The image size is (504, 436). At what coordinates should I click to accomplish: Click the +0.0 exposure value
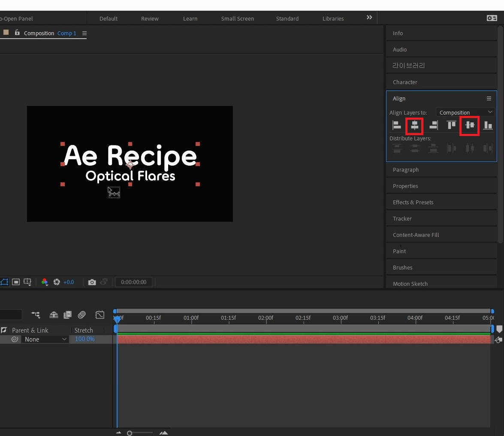[x=69, y=282]
